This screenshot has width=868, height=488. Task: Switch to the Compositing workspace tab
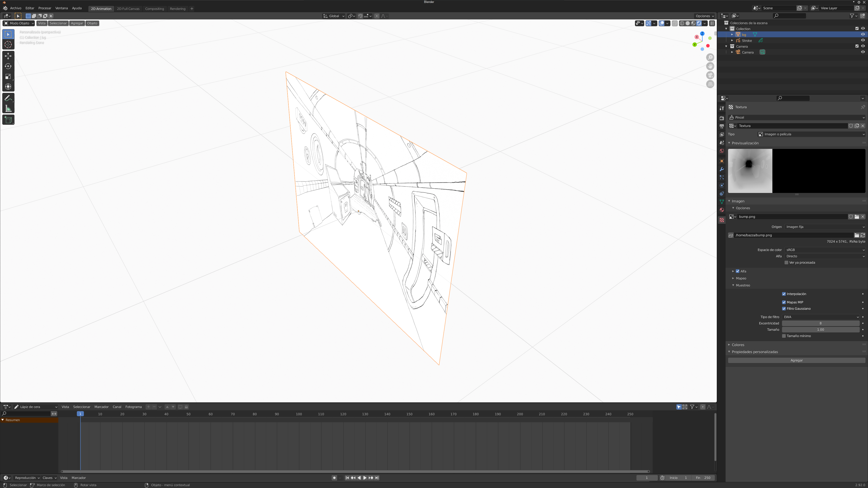click(154, 9)
